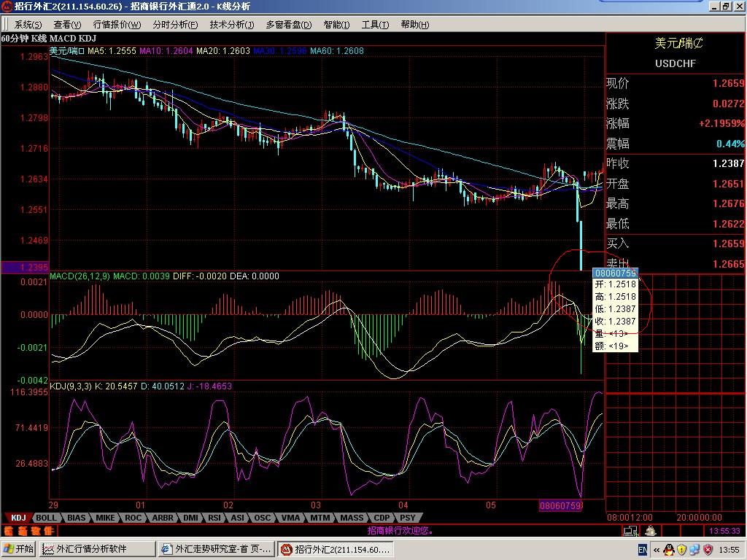The image size is (747, 560).
Task: Select the PSY indicator tab
Action: (x=406, y=518)
